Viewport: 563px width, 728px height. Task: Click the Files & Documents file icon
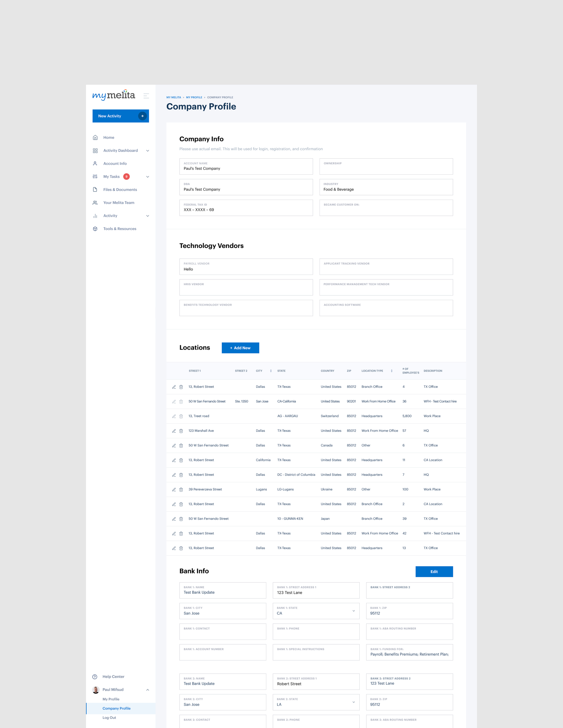point(95,190)
